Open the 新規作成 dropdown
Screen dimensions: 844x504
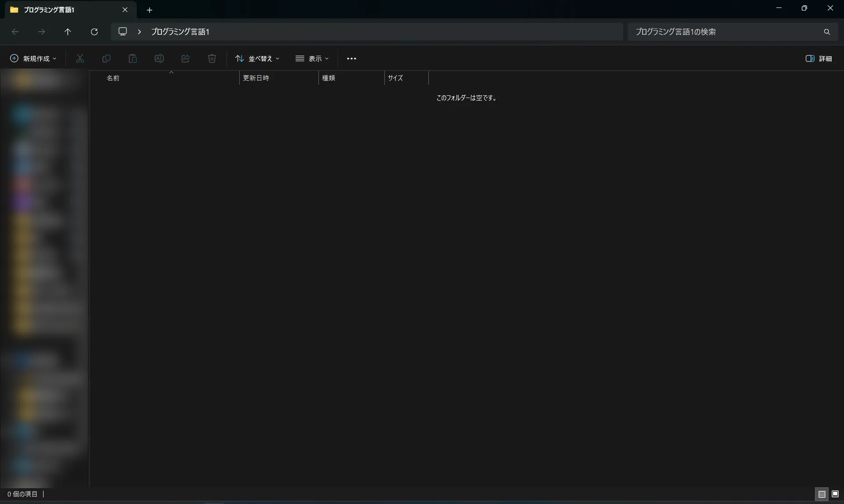pyautogui.click(x=33, y=58)
